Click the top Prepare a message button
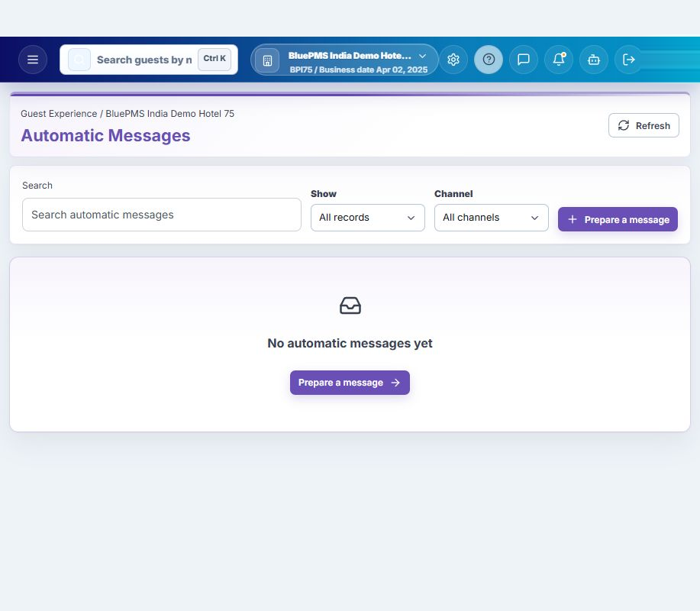Viewport: 700px width, 611px height. point(618,219)
